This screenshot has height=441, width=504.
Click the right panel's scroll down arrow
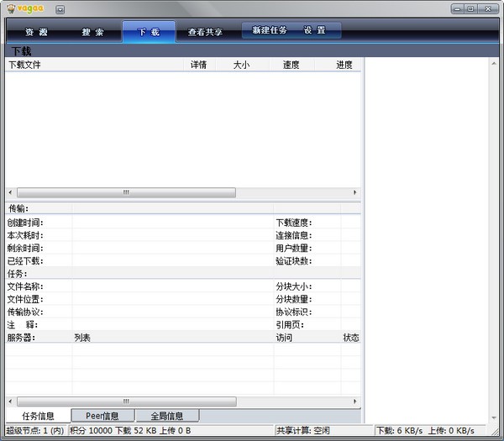pos(494,418)
